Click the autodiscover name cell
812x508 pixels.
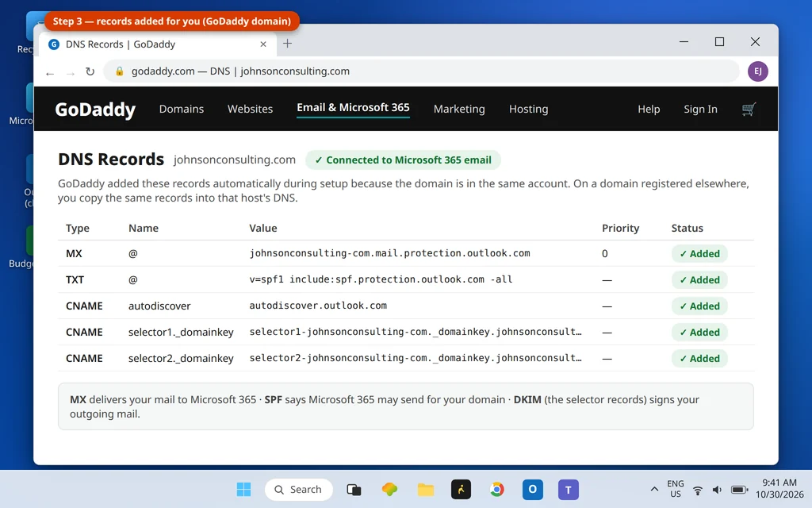[159, 306]
